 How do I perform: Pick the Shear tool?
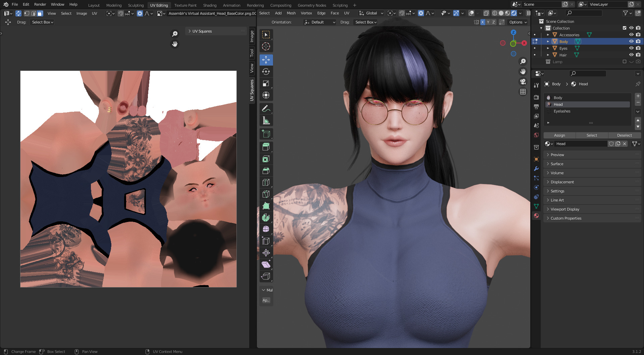(x=266, y=265)
